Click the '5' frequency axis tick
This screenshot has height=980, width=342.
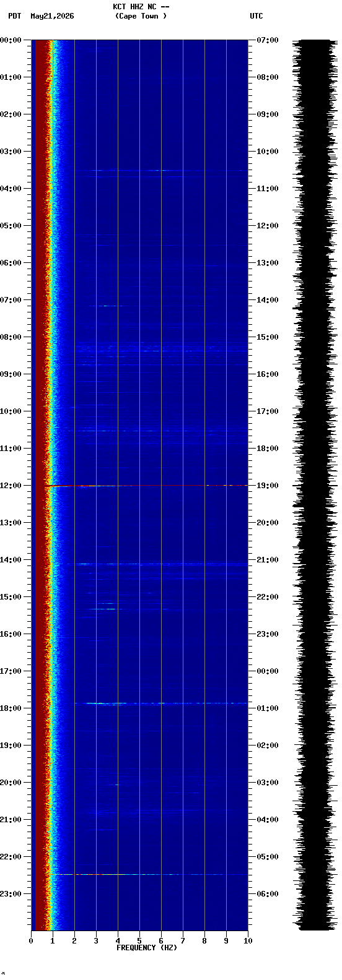coord(139,941)
